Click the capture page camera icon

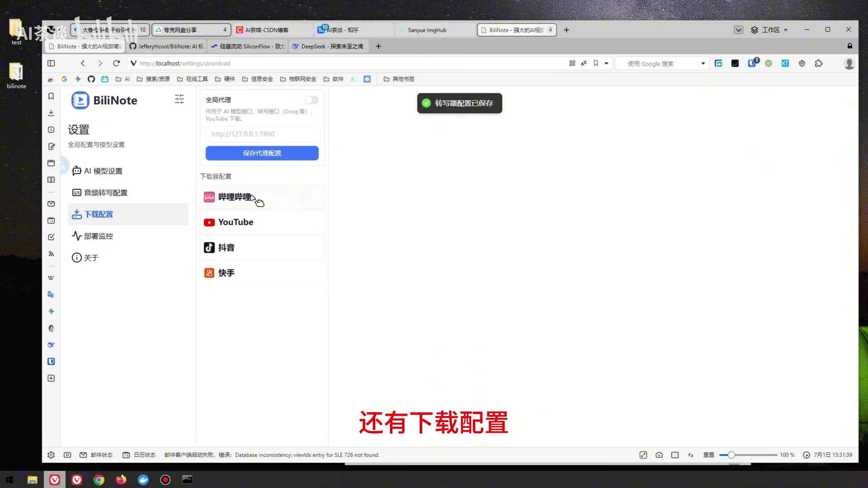tap(659, 455)
